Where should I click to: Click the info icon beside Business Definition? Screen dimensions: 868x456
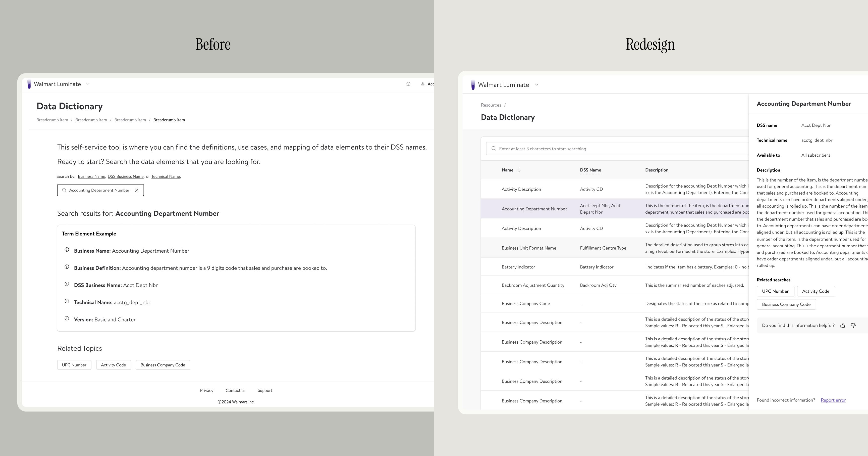pos(67,267)
